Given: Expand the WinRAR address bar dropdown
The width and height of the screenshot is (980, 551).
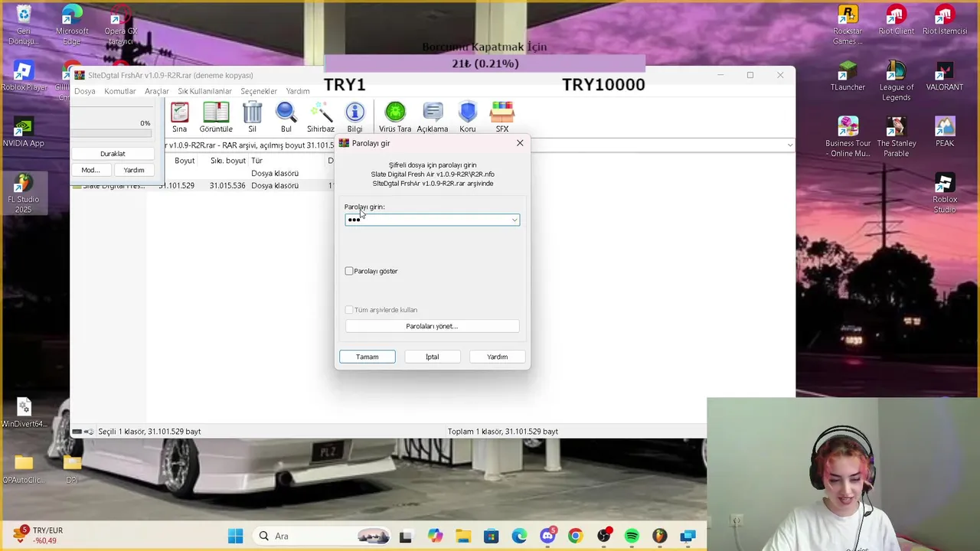Looking at the screenshot, I should click(x=789, y=145).
